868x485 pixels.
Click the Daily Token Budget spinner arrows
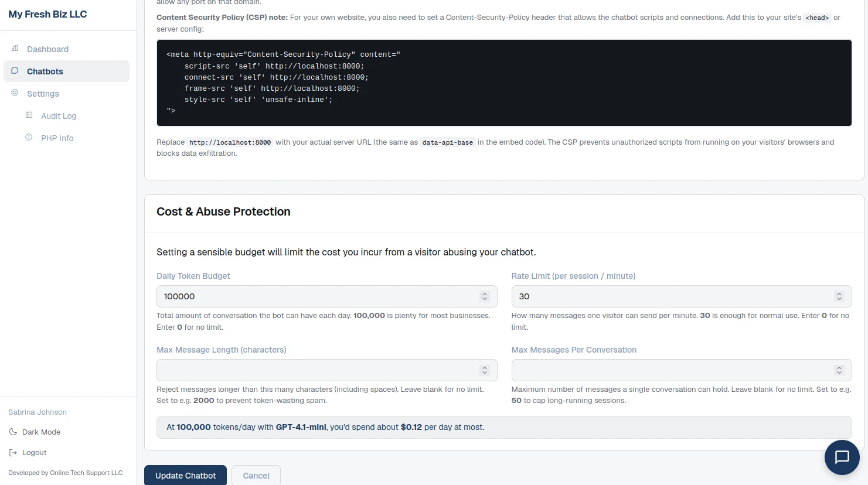[x=484, y=296]
